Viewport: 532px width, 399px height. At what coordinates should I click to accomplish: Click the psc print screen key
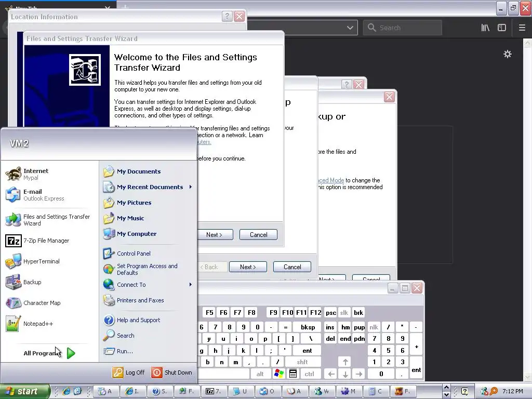[x=331, y=312]
